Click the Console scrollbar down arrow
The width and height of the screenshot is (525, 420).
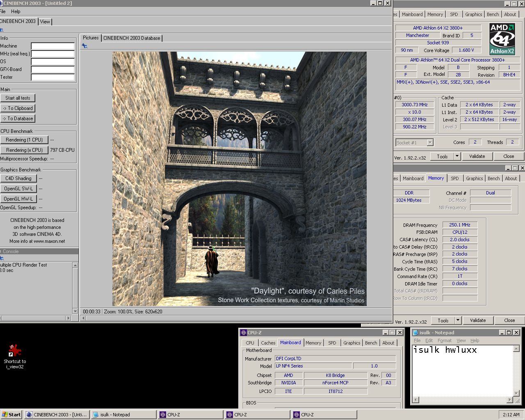tap(75, 311)
